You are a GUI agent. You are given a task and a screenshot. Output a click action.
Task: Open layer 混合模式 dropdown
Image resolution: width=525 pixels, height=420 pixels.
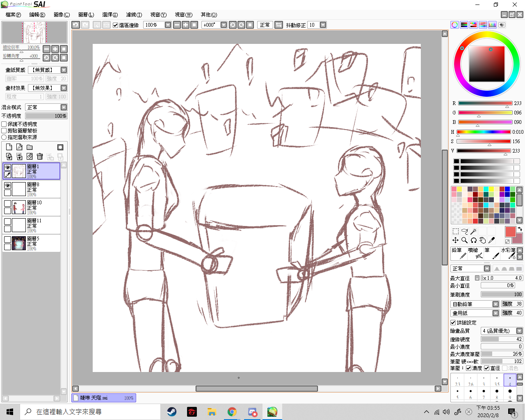pyautogui.click(x=46, y=107)
